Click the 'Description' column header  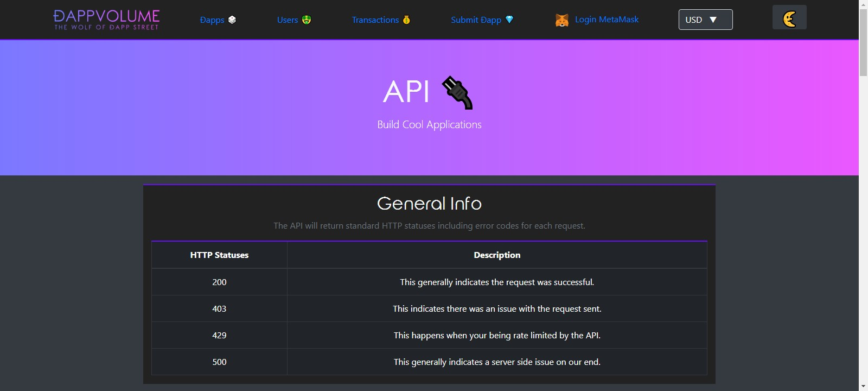(x=497, y=255)
